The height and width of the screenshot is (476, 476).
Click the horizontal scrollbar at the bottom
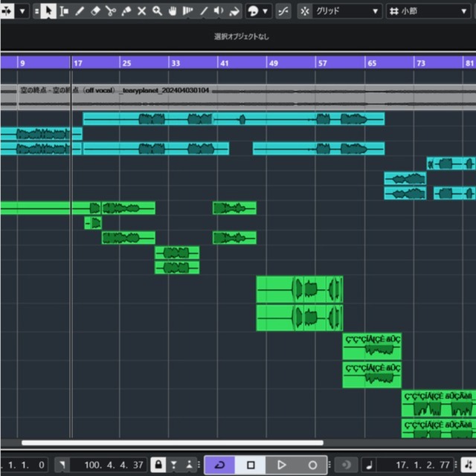[171, 443]
